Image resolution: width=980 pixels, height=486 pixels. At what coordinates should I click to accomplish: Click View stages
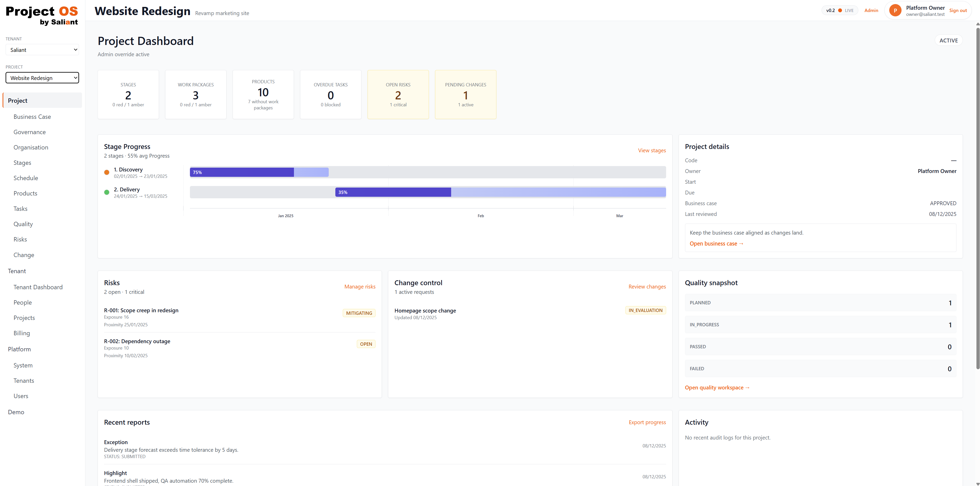[652, 150]
